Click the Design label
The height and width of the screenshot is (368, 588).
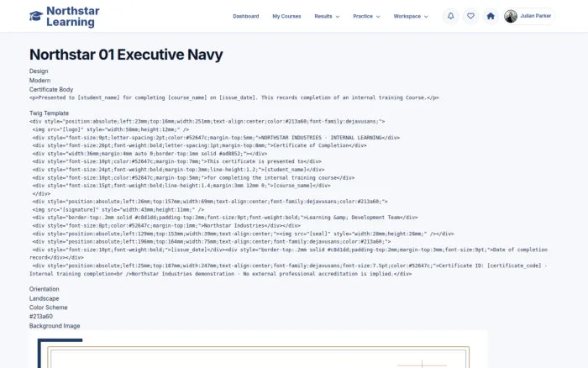tap(39, 71)
